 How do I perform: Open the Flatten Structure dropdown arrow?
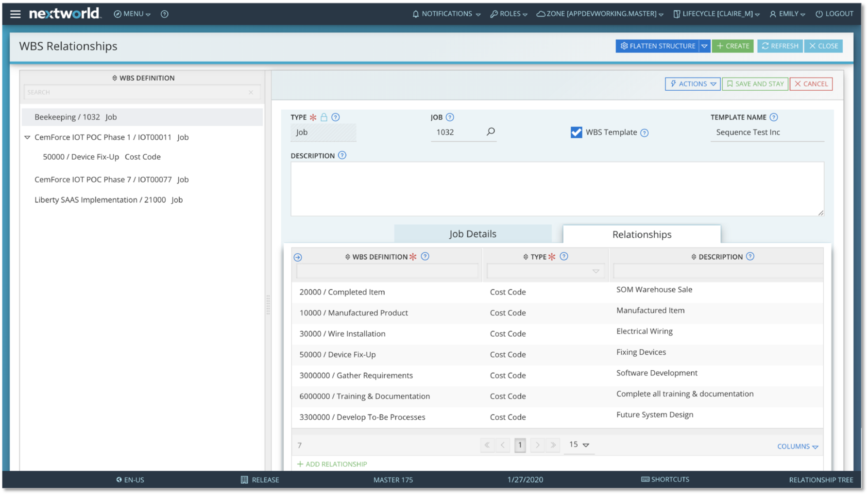[x=704, y=46]
